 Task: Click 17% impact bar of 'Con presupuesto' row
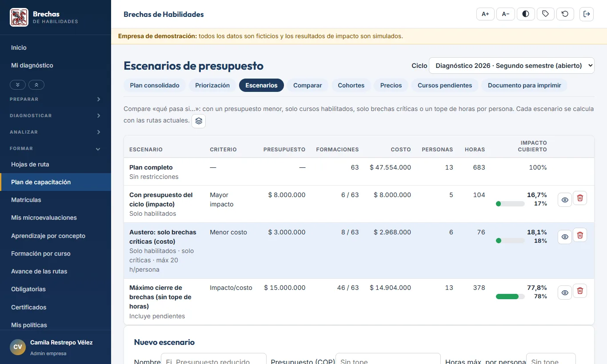coord(510,204)
